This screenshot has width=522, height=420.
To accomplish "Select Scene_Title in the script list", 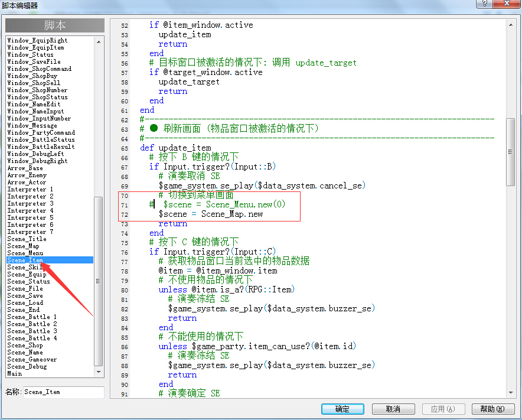I will click(x=27, y=239).
